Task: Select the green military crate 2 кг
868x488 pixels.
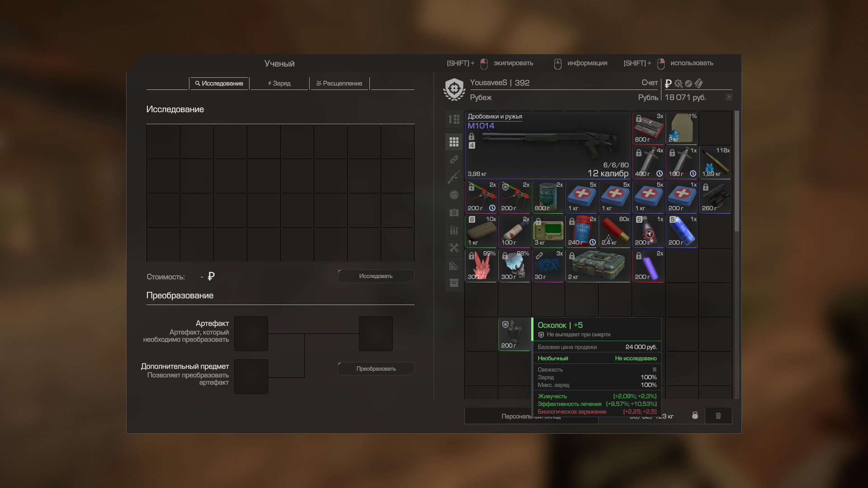Action: [x=598, y=265]
